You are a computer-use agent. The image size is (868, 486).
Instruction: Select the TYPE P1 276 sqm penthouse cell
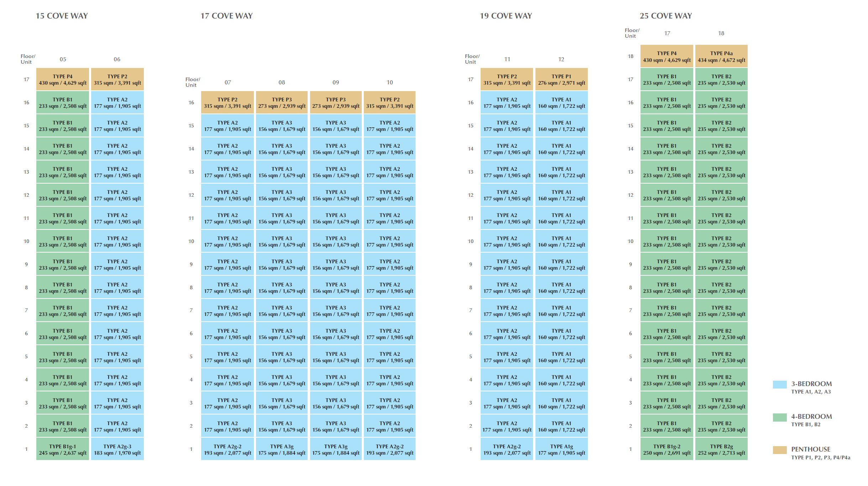tap(561, 79)
